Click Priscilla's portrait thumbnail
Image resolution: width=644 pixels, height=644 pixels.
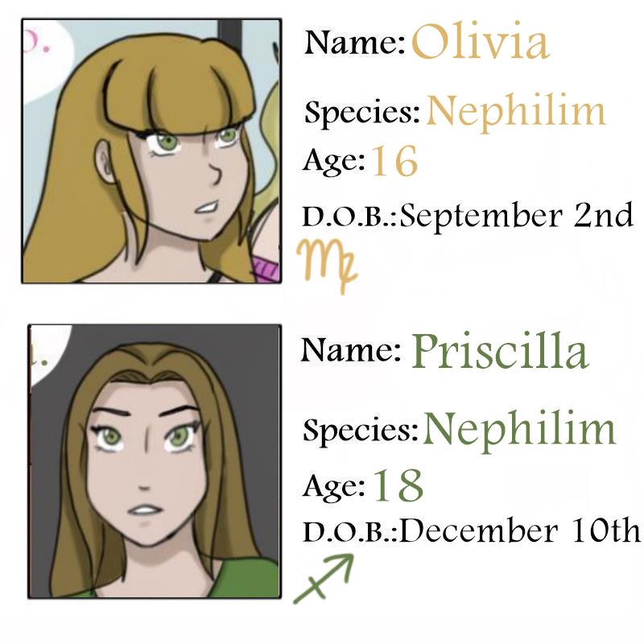(x=155, y=461)
